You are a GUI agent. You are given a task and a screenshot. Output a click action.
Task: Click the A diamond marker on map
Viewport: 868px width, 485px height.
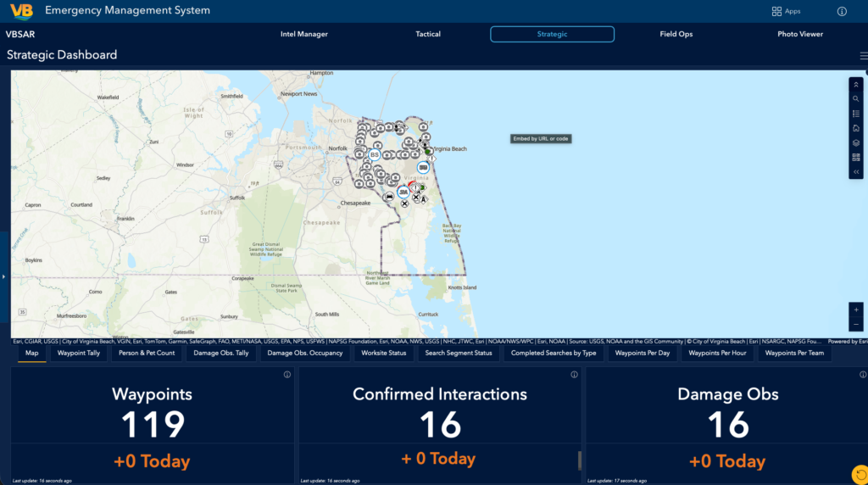(x=424, y=199)
